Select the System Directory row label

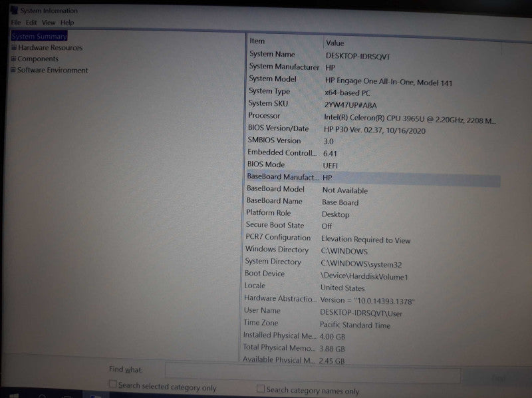point(273,262)
